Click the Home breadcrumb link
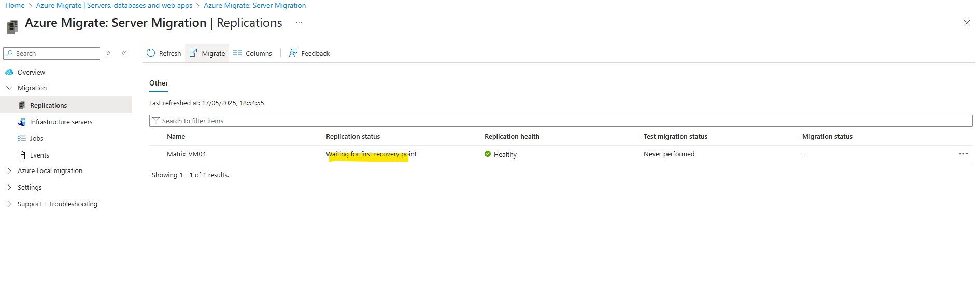Viewport: 980px width, 299px height. click(x=15, y=5)
